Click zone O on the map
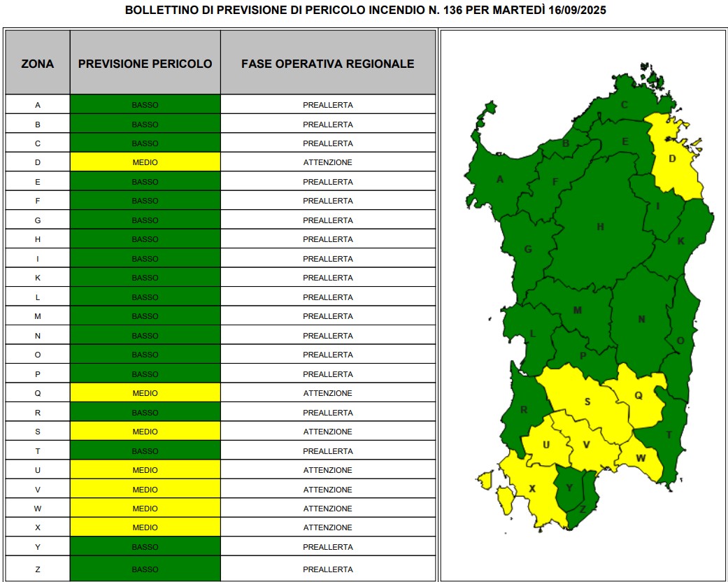728x582 pixels. [680, 341]
